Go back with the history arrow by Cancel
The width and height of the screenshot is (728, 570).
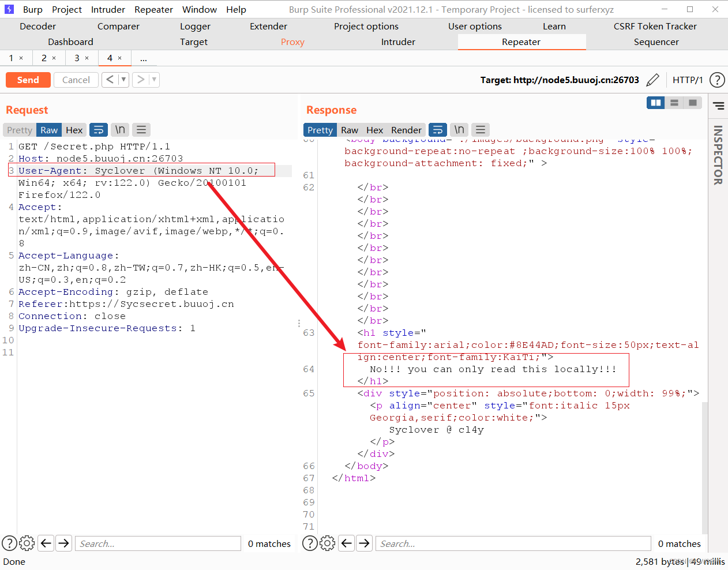tap(110, 80)
